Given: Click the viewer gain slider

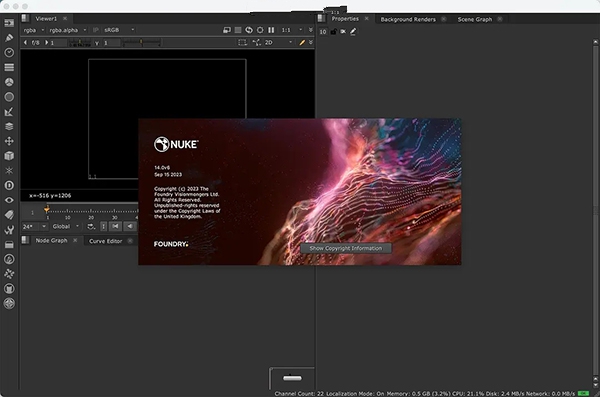Looking at the screenshot, I should pyautogui.click(x=79, y=43).
